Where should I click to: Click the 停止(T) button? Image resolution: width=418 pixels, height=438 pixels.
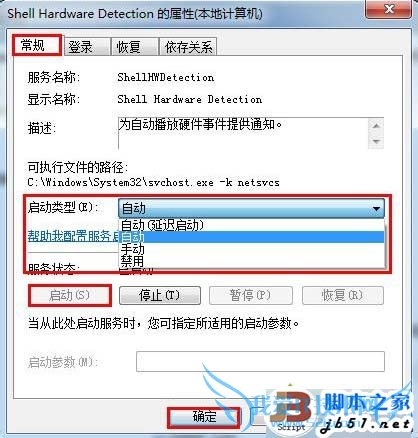pos(160,295)
